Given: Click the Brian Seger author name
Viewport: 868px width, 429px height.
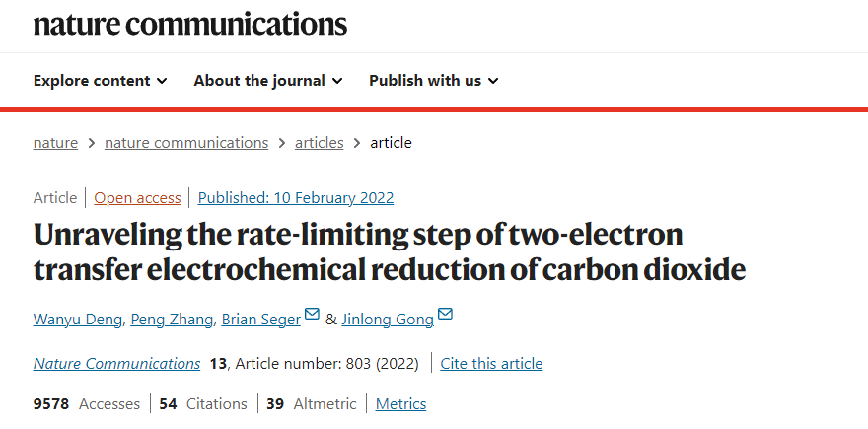Looking at the screenshot, I should coord(261,320).
